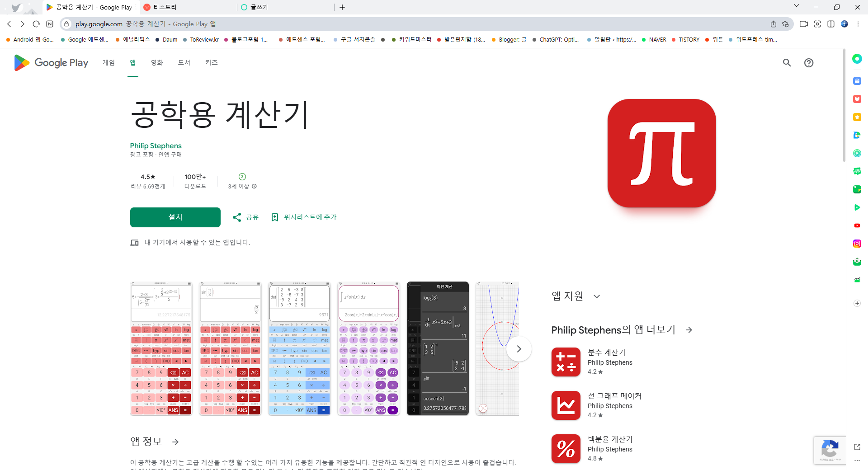Open split screen mode from the toolbar
The image size is (868, 470).
(831, 24)
